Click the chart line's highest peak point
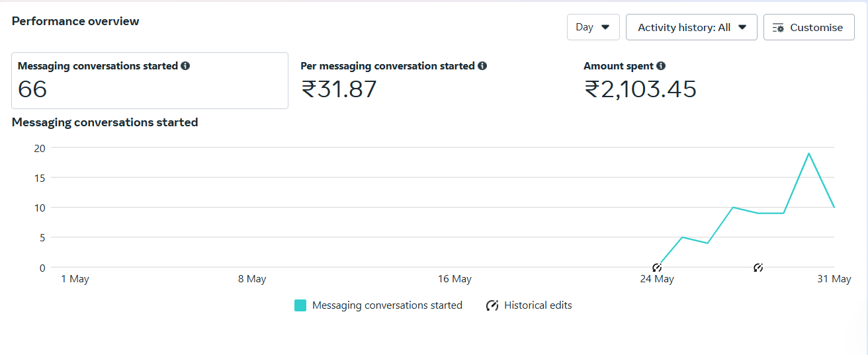Image resolution: width=868 pixels, height=355 pixels. coord(808,153)
